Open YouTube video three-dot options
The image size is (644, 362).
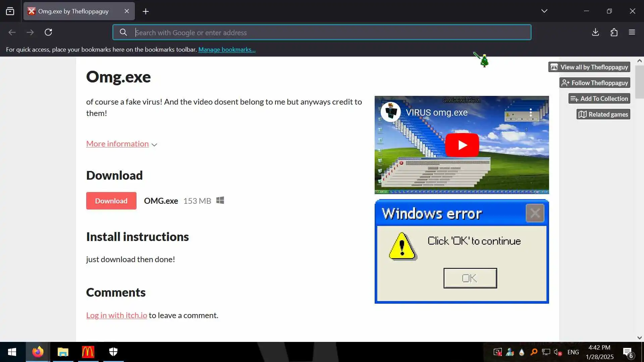point(531,113)
